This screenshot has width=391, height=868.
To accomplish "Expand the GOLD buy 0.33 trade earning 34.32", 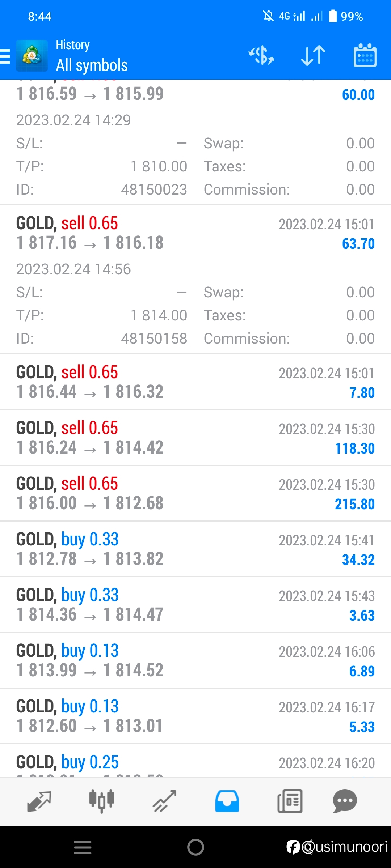I will coord(195,549).
